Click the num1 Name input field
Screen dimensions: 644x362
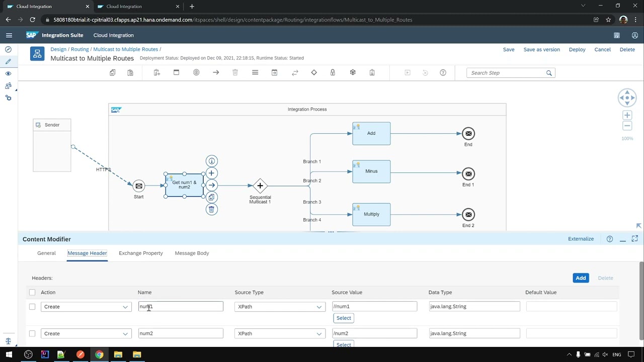tap(181, 307)
